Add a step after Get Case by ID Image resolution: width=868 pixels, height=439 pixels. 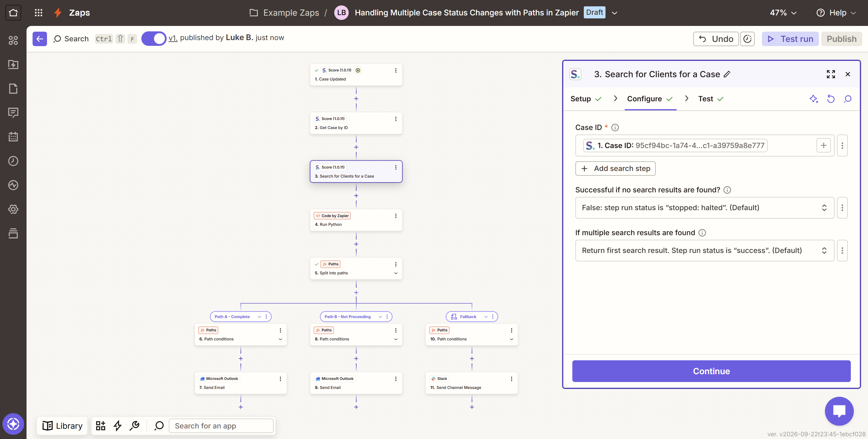click(x=356, y=147)
